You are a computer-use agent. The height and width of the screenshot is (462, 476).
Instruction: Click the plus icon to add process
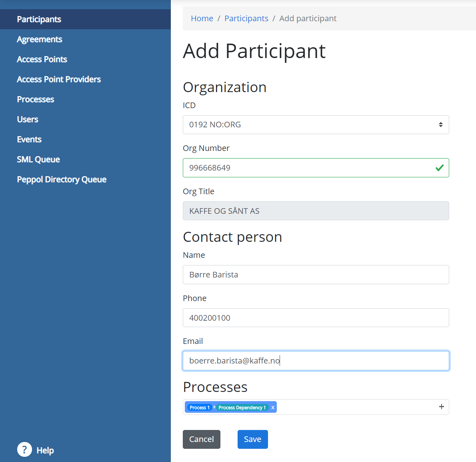point(441,407)
